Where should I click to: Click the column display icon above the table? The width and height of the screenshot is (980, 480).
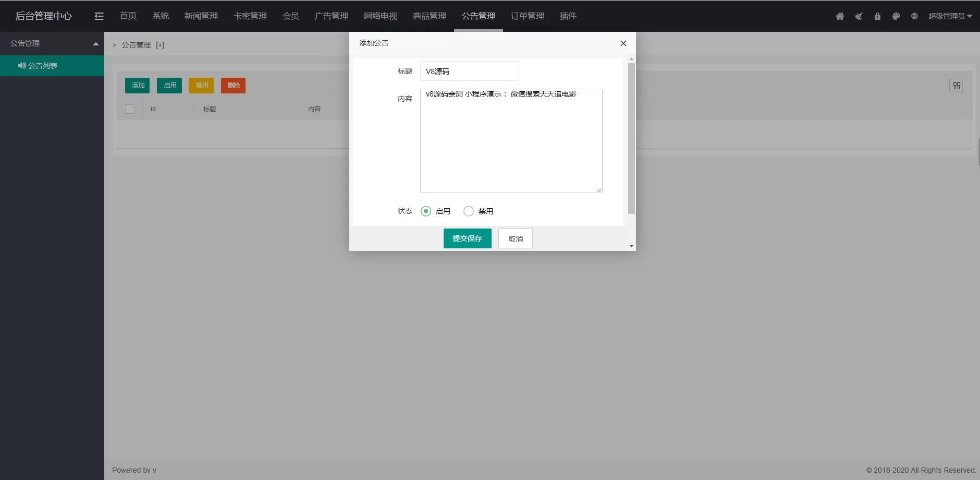pos(957,86)
